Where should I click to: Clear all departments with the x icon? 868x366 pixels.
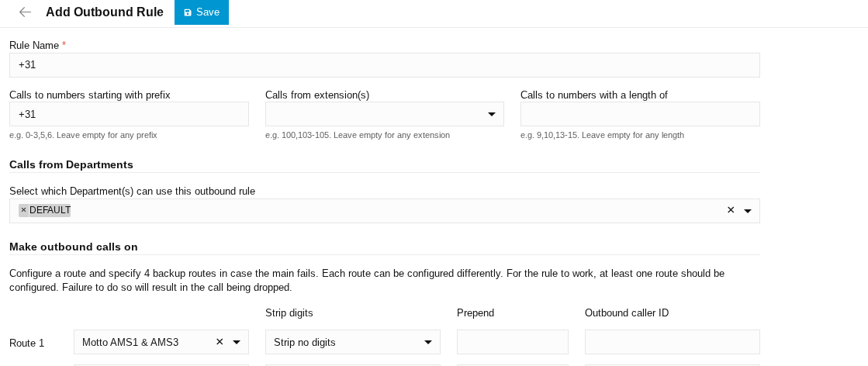point(730,210)
